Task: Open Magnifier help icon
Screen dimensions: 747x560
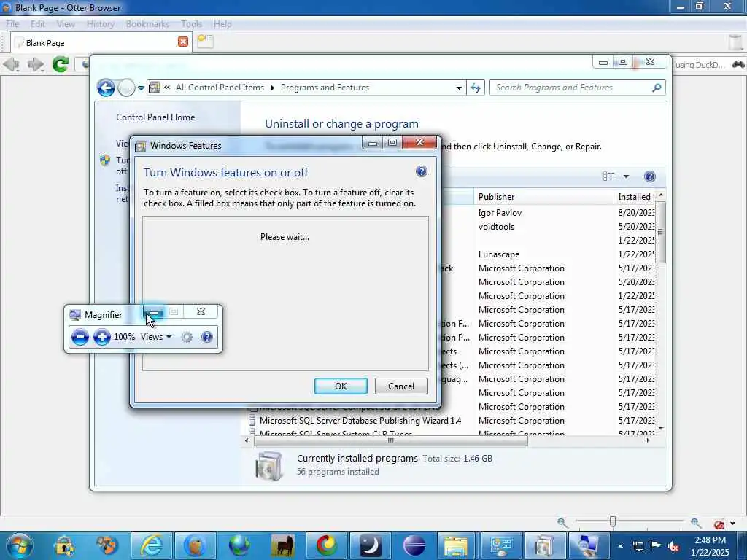Action: (206, 337)
